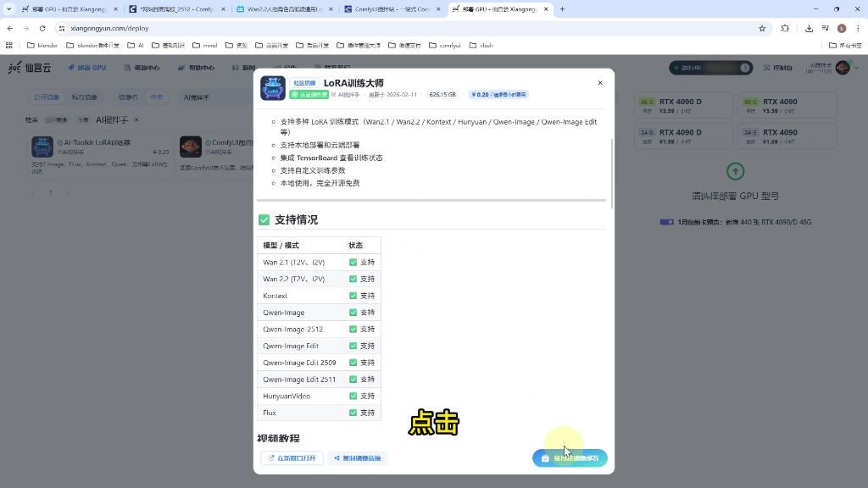Screen dimensions: 868x488
Task: Open new browser tab with plus icon
Action: [563, 8]
